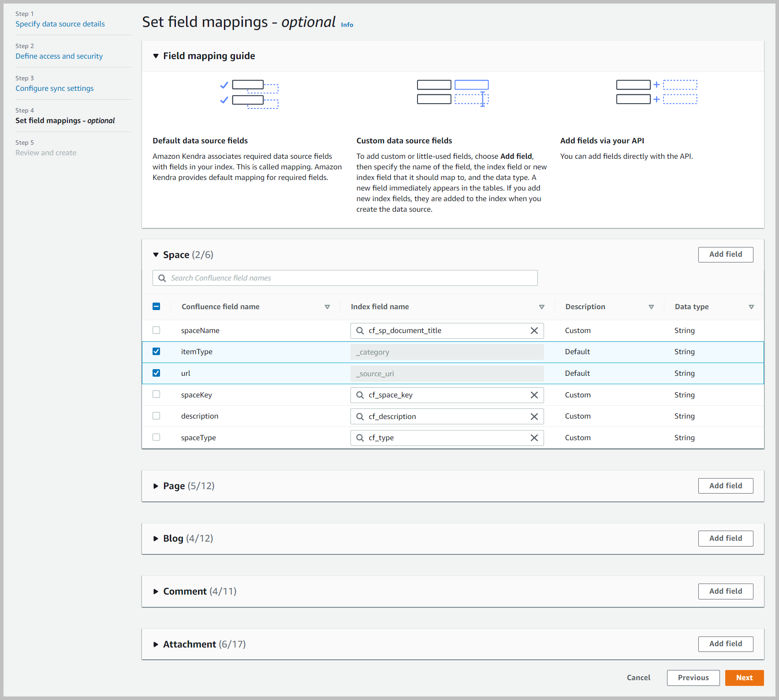Click inside the Search Confluence field names box
The height and width of the screenshot is (700, 779).
(309, 278)
